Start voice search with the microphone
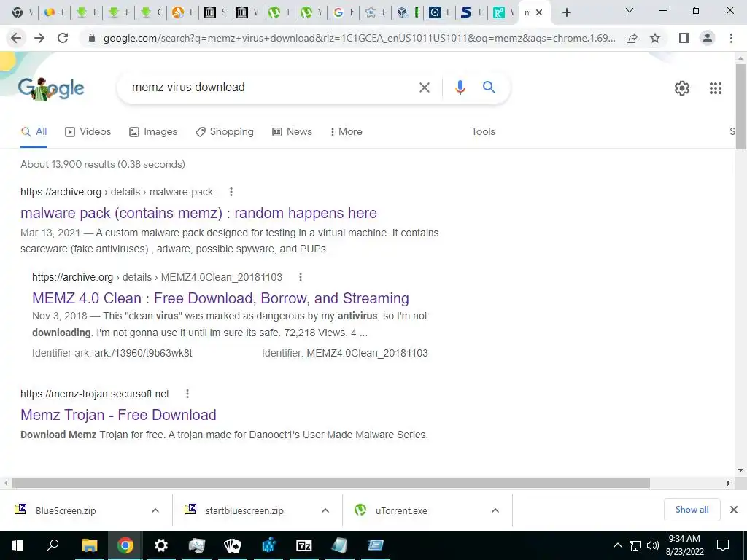The image size is (747, 560). click(x=460, y=87)
